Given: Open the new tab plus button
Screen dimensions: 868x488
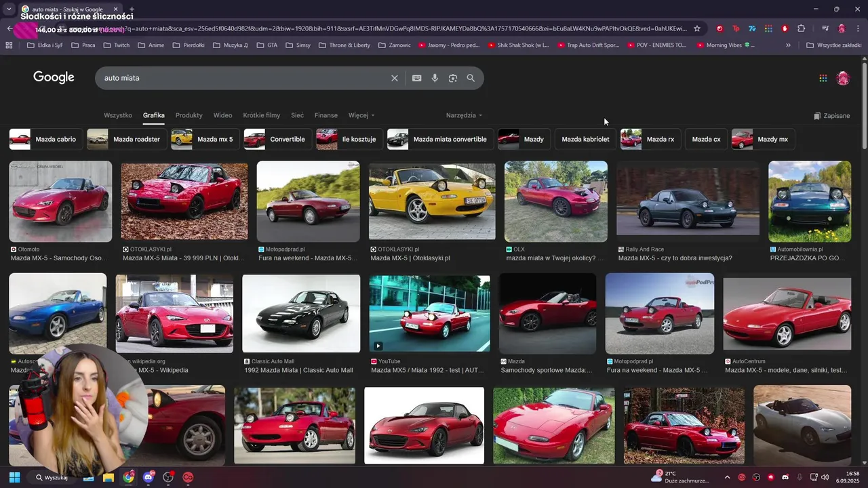Looking at the screenshot, I should point(132,9).
